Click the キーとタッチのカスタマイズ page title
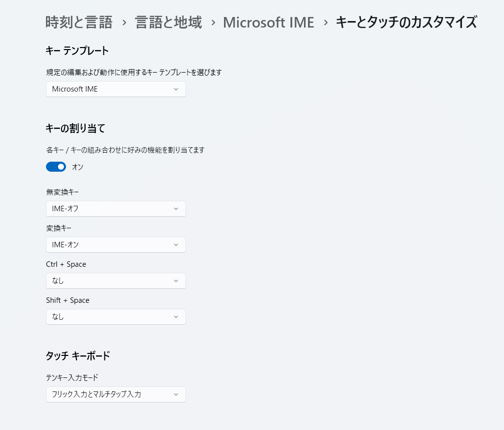The image size is (504, 430). coord(406,23)
